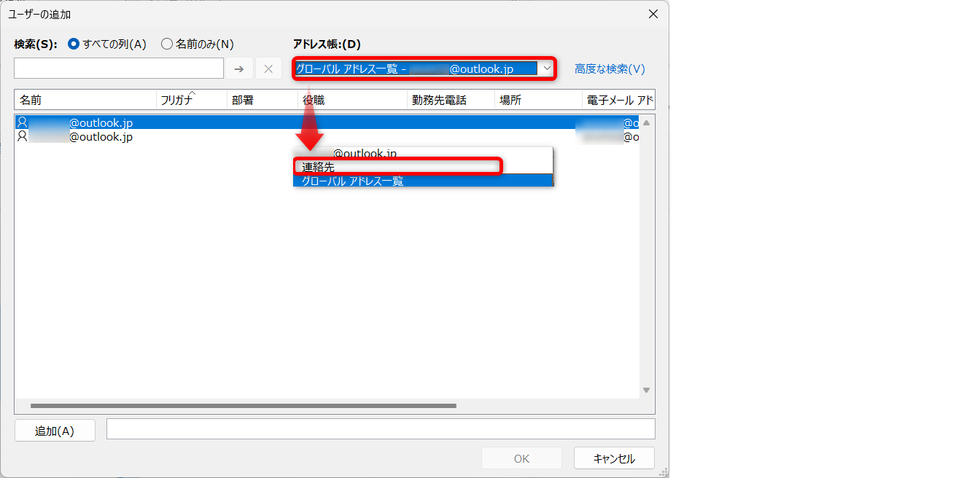Click the list's scroll down arrow
Image resolution: width=980 pixels, height=478 pixels.
point(646,391)
